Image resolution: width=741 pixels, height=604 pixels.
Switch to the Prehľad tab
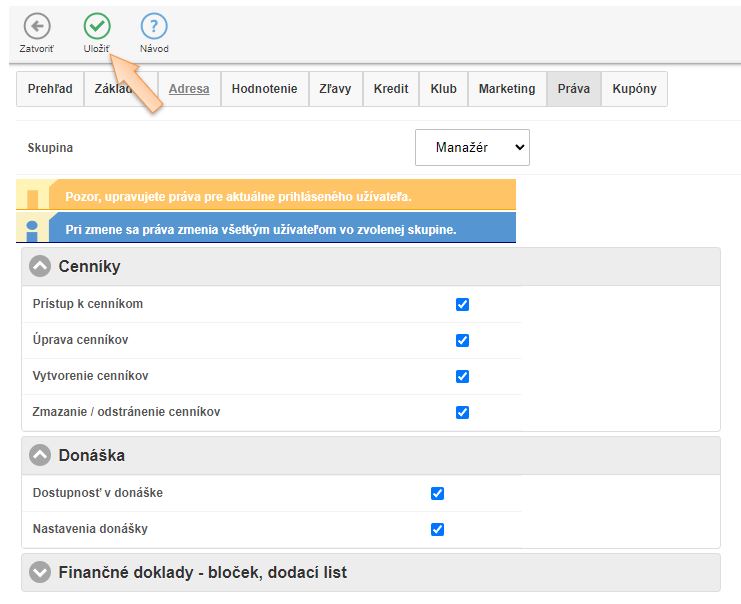[50, 89]
